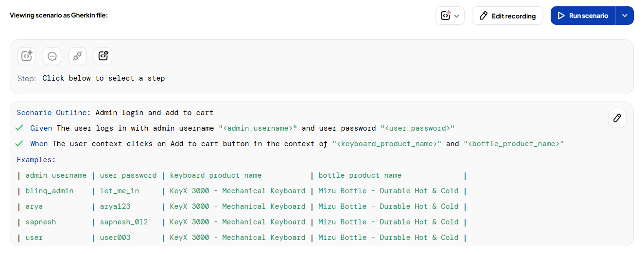This screenshot has width=644, height=254.
Task: Expand the Run scenario options arrow
Action: [x=625, y=16]
